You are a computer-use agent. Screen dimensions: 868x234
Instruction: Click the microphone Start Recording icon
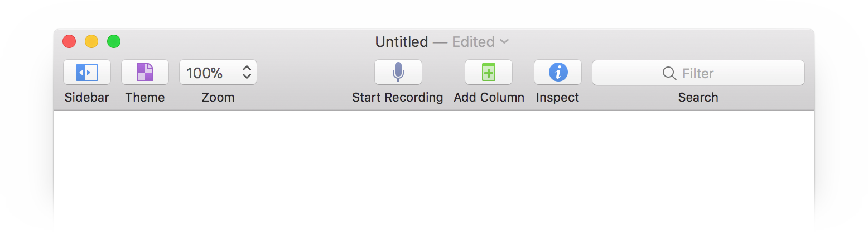(x=398, y=72)
